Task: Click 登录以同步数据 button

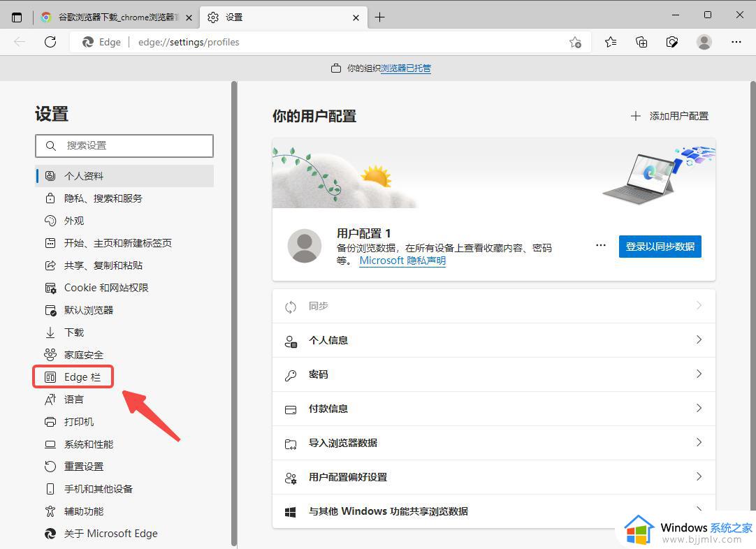Action: click(660, 247)
